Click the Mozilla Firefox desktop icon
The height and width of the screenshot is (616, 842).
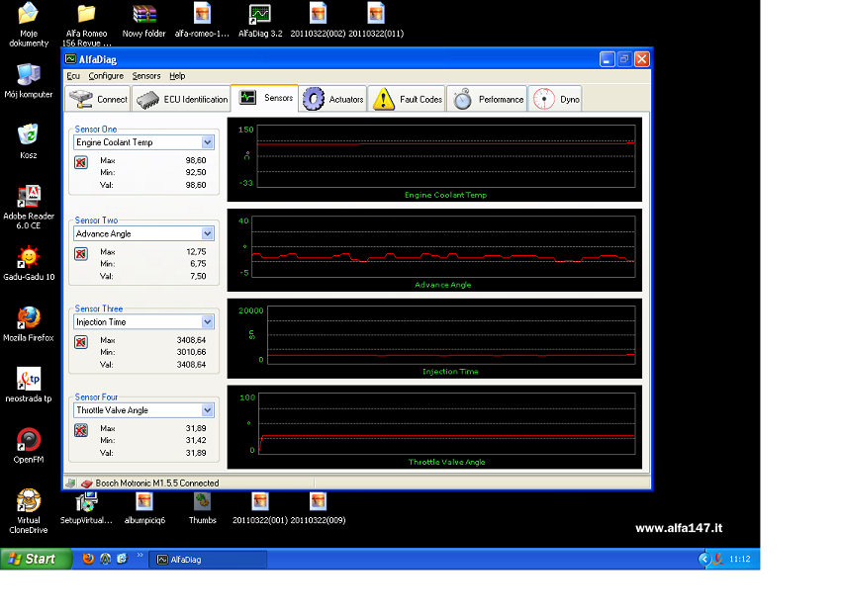point(29,318)
